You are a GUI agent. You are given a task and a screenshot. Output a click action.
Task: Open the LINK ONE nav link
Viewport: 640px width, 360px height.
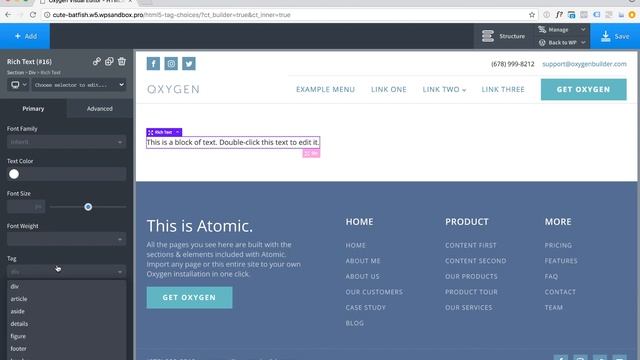pos(389,89)
